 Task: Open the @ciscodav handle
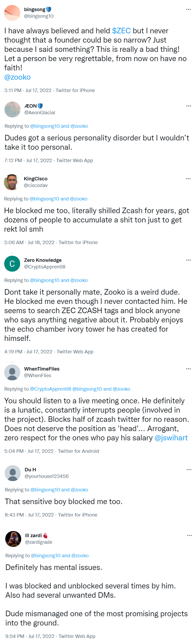coord(36,185)
